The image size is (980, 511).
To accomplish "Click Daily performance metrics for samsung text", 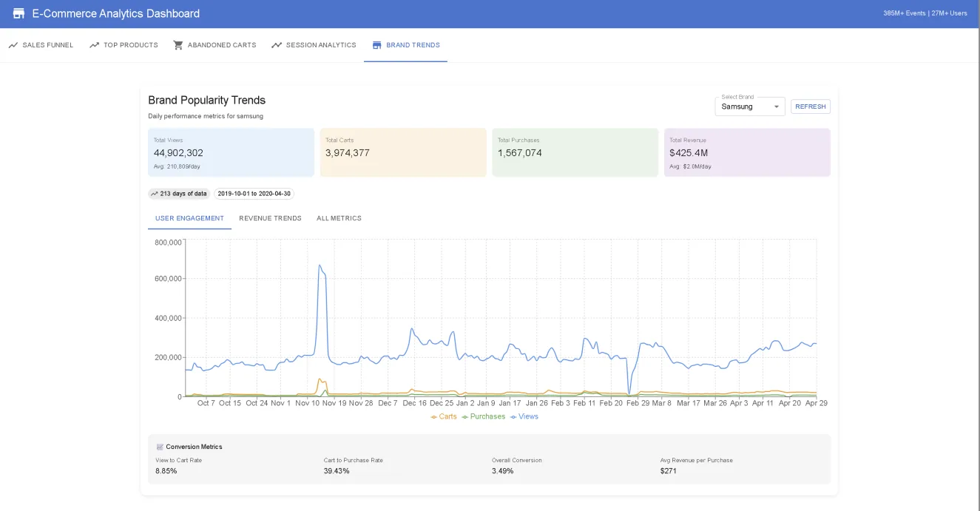I will pyautogui.click(x=206, y=116).
